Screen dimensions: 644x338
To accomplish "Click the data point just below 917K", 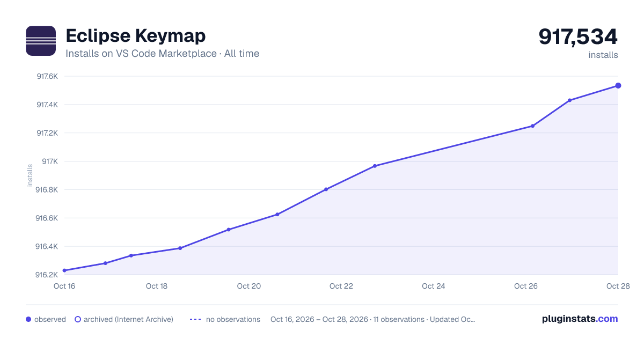I will click(x=375, y=166).
